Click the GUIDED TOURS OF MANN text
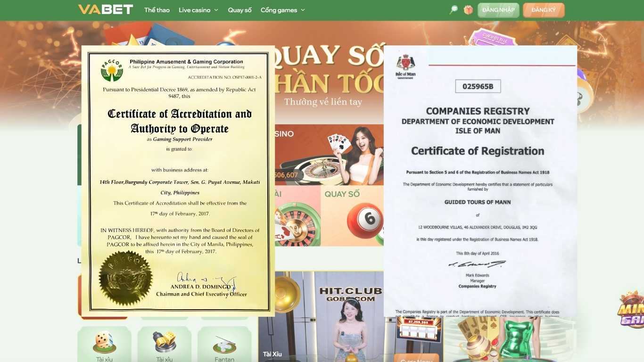644x362 pixels. 478,202
